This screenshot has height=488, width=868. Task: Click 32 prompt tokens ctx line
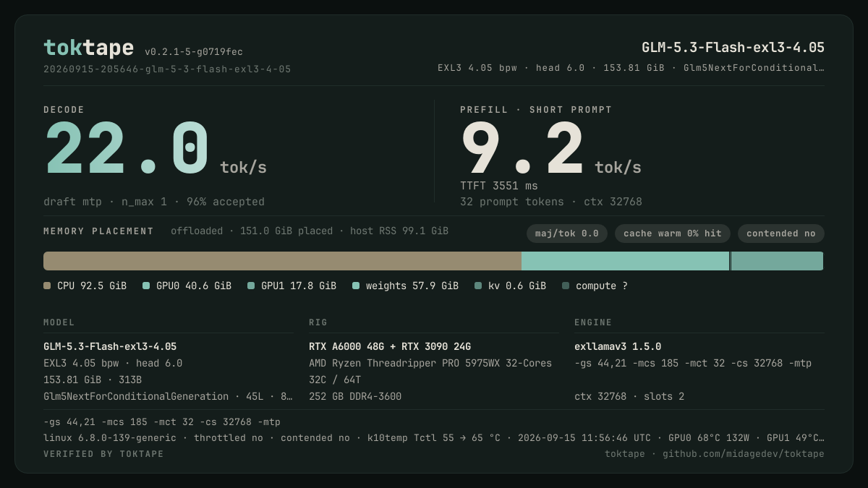551,202
